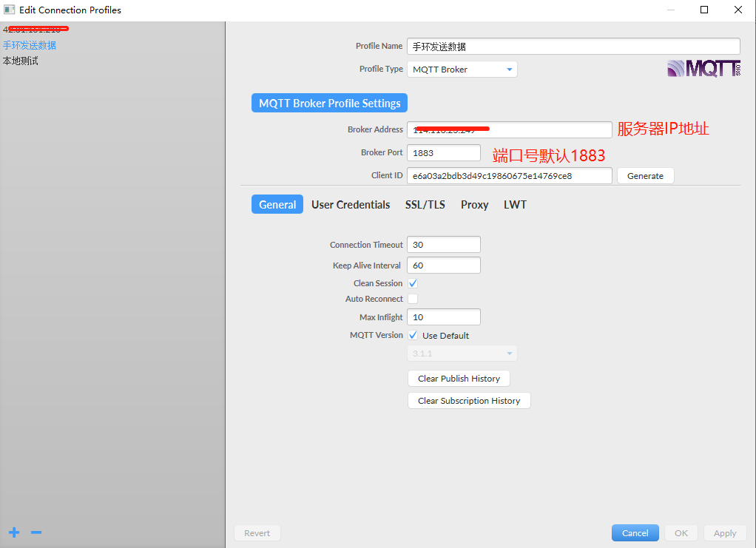Toggle the Clean Session checkbox
Viewport: 756px width, 548px height.
tap(413, 283)
